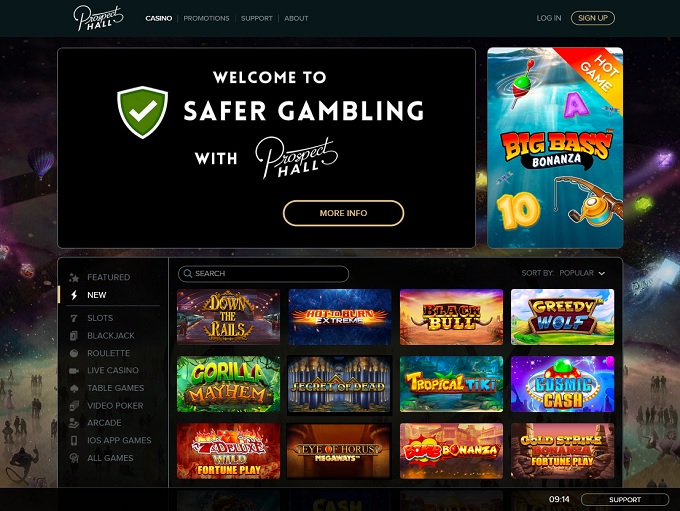Image resolution: width=680 pixels, height=511 pixels.
Task: Click the game search field
Action: [x=263, y=274]
